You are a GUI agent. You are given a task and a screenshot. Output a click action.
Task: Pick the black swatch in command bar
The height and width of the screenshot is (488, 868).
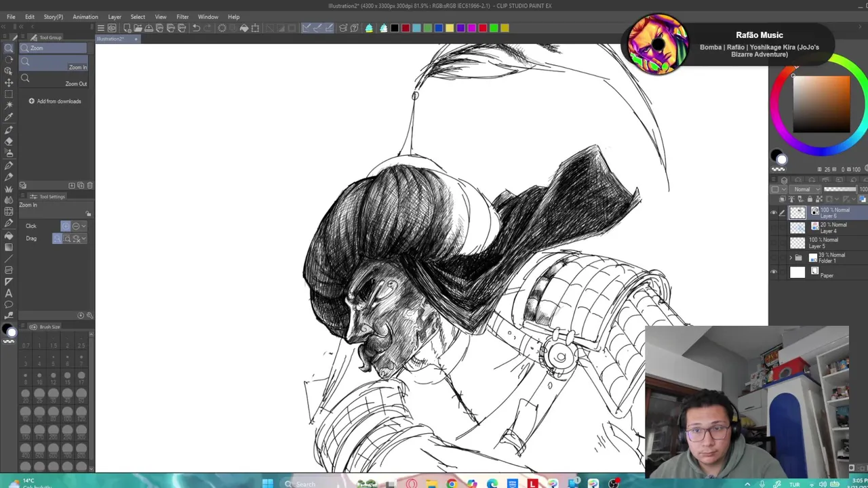click(x=395, y=28)
